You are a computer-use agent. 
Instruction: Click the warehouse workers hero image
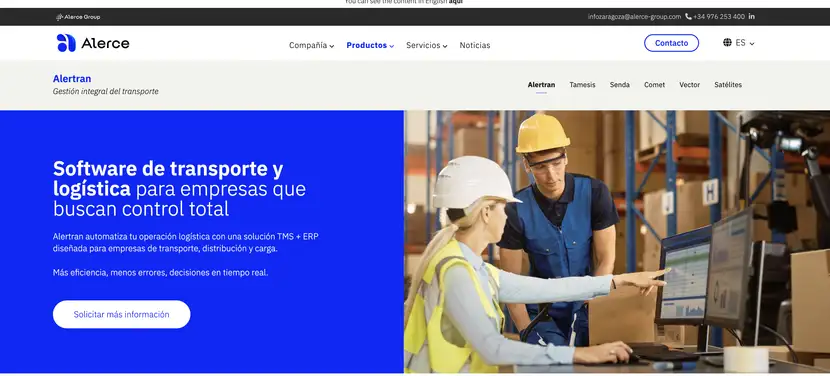click(x=617, y=241)
